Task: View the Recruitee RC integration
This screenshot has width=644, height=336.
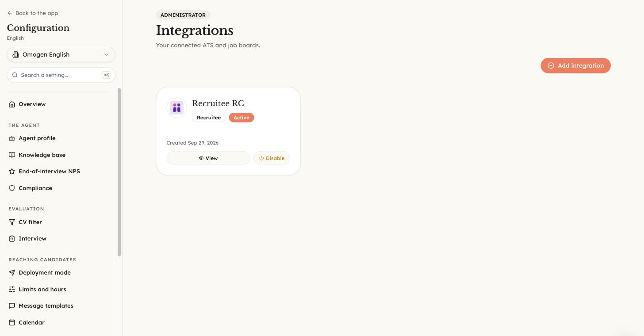Action: point(208,158)
